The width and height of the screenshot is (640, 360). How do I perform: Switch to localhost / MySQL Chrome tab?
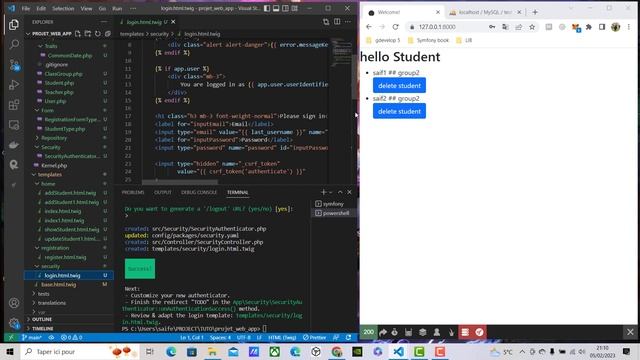click(x=484, y=12)
